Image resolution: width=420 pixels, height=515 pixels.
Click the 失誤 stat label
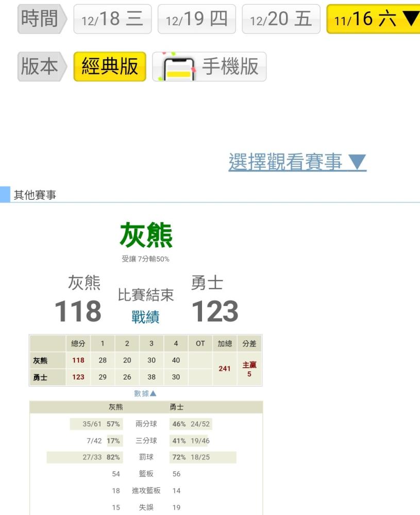click(146, 507)
